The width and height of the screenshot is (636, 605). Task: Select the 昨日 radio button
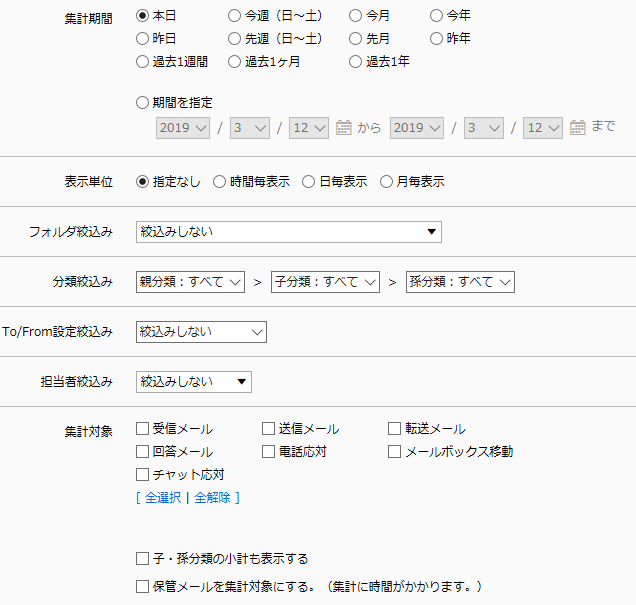(142, 39)
